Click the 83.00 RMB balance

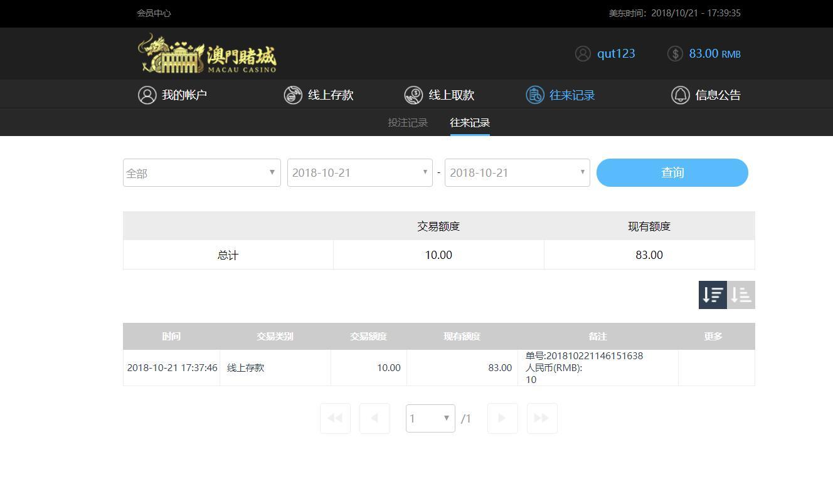715,54
